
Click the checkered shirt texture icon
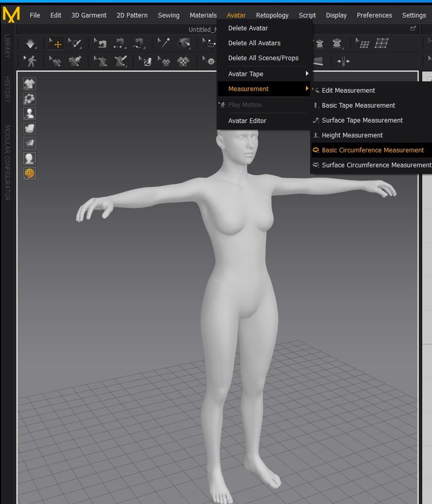[183, 62]
